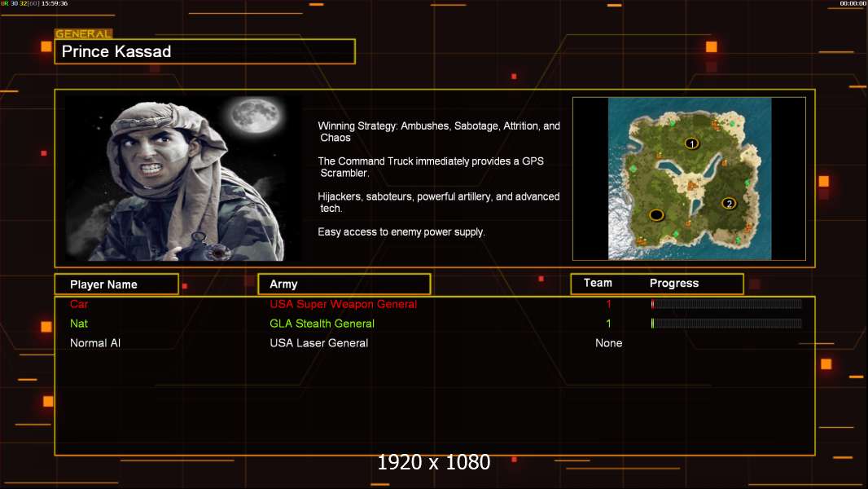Click team value None for Normal AI

point(608,343)
